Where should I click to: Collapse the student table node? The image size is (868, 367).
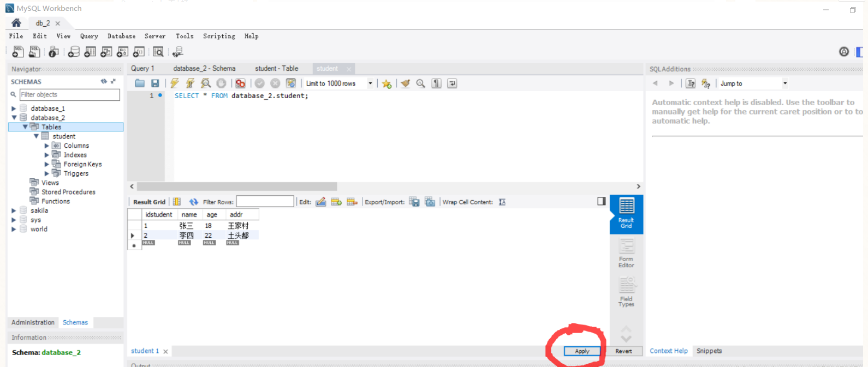36,136
